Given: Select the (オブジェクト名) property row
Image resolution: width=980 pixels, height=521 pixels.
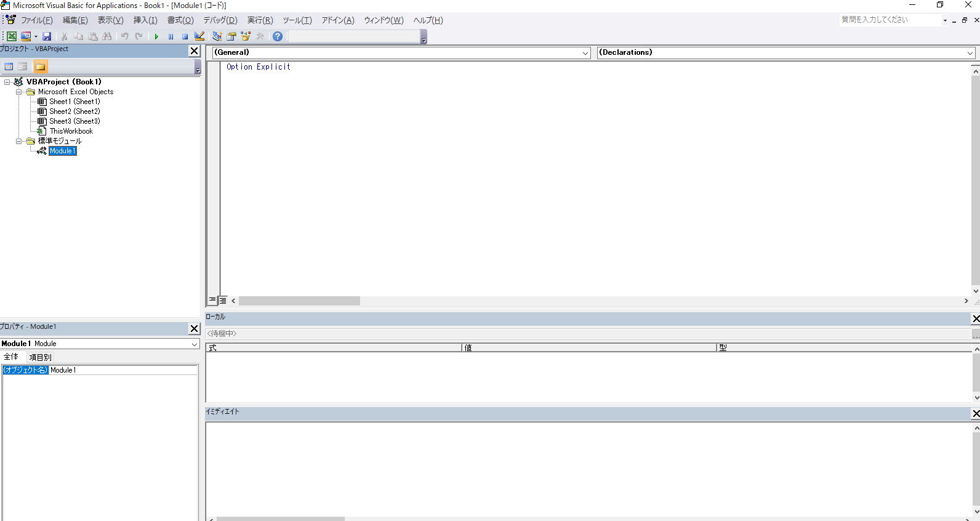Looking at the screenshot, I should (x=25, y=370).
